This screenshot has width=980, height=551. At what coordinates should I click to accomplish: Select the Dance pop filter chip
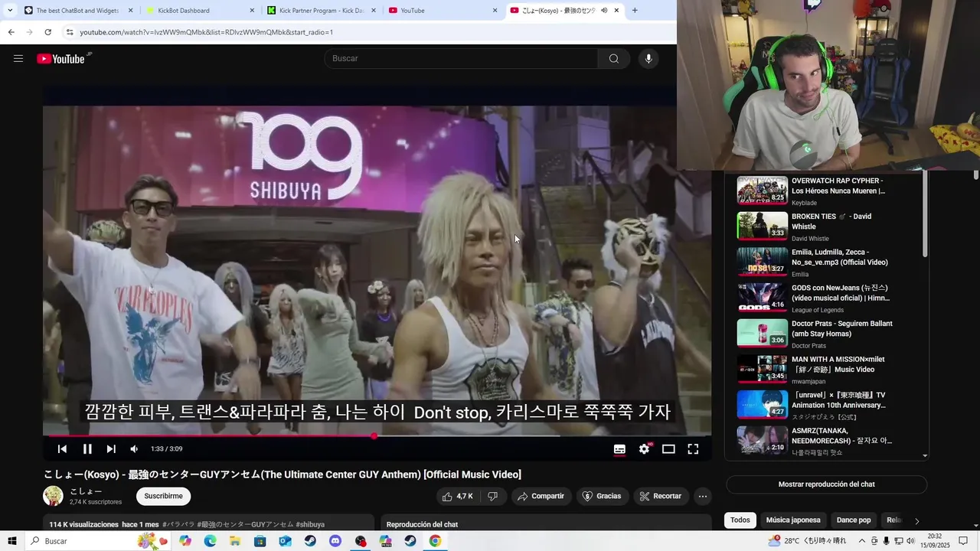pyautogui.click(x=853, y=520)
